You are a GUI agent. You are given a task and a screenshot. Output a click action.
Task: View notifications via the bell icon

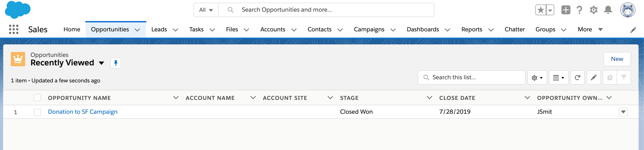click(608, 10)
